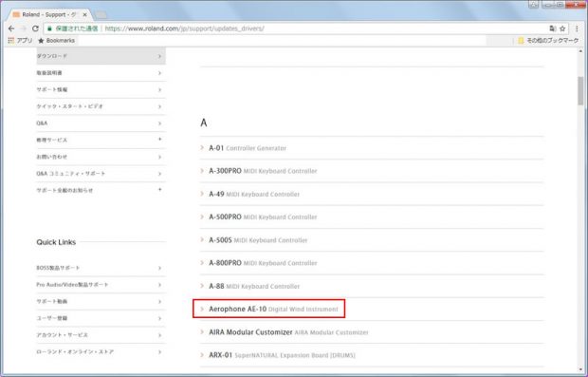Click the green secure lock icon
This screenshot has width=588, height=377.
tap(49, 28)
